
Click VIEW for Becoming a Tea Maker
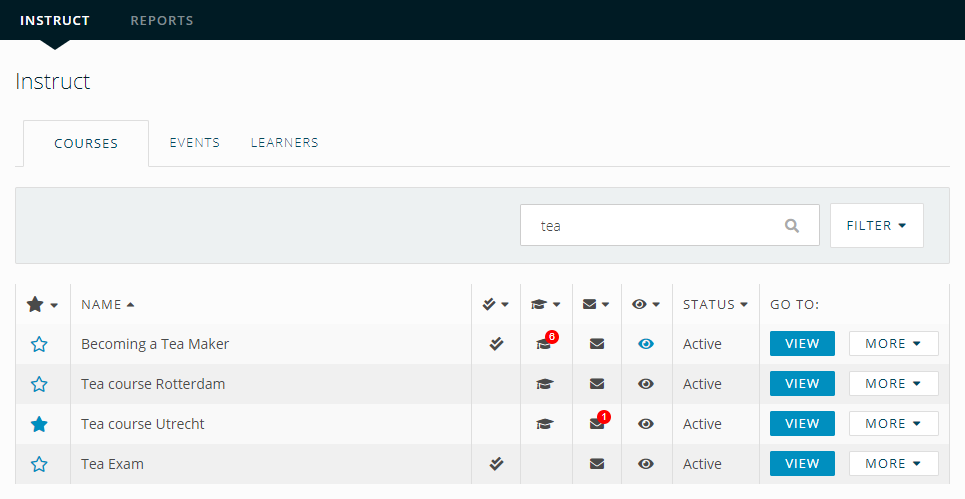click(802, 344)
